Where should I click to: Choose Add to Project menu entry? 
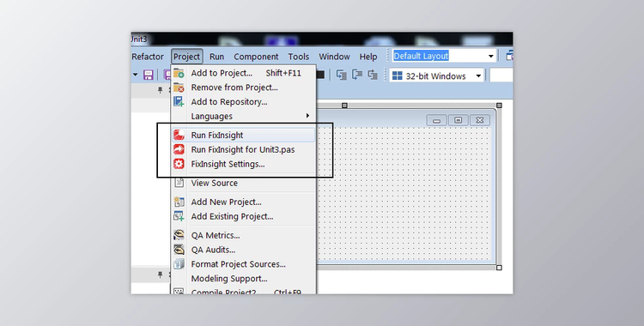point(244,73)
